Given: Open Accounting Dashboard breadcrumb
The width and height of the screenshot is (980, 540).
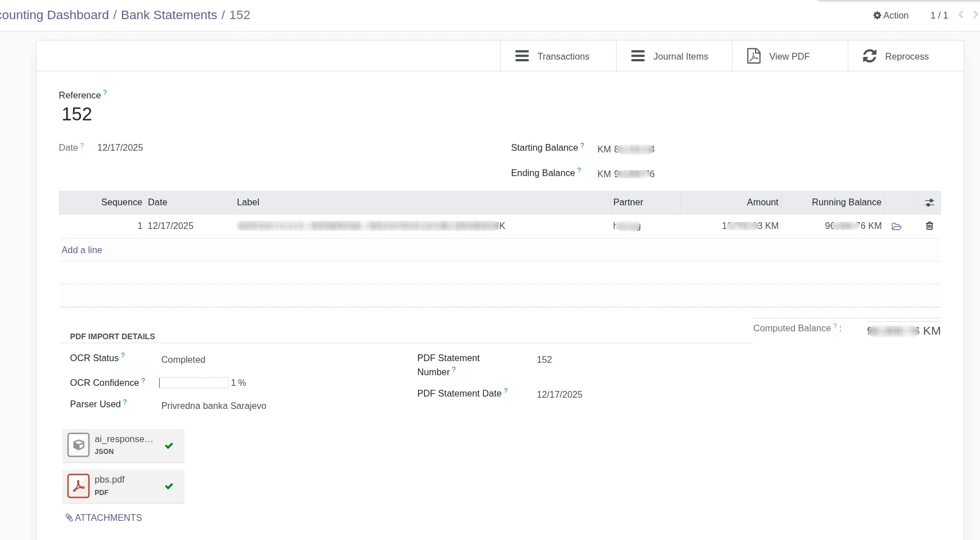Looking at the screenshot, I should click(x=54, y=15).
